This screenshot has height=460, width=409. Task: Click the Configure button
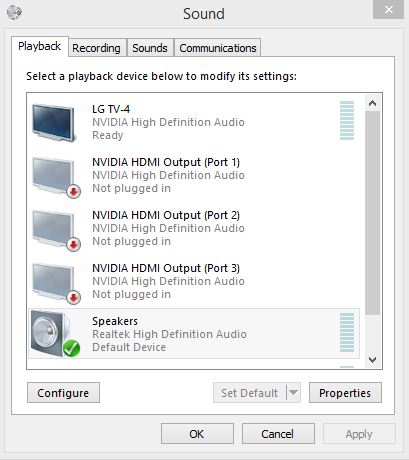pyautogui.click(x=63, y=393)
